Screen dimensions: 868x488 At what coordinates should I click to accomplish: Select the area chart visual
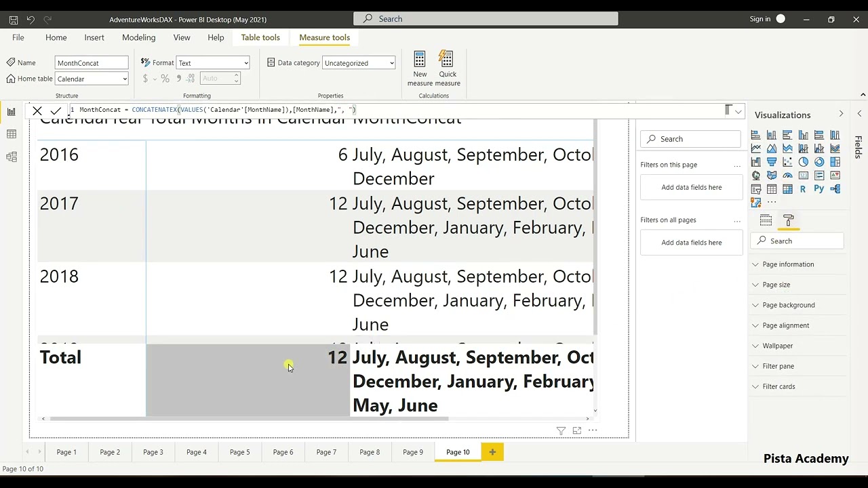coord(772,148)
